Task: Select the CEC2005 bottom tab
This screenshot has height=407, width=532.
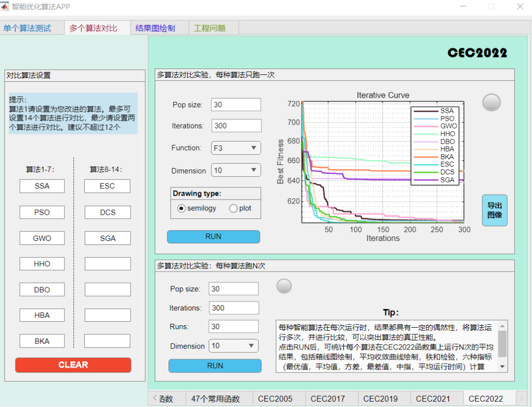Action: [x=275, y=399]
